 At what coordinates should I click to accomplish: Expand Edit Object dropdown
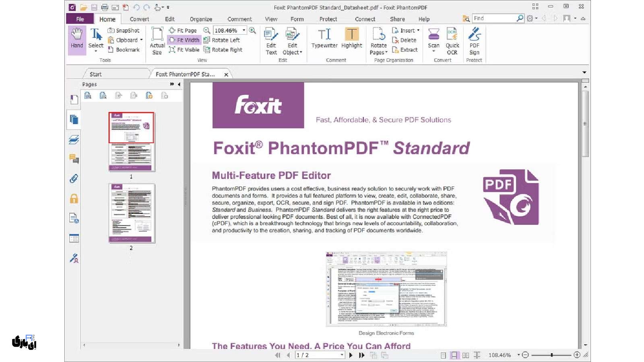(x=301, y=53)
